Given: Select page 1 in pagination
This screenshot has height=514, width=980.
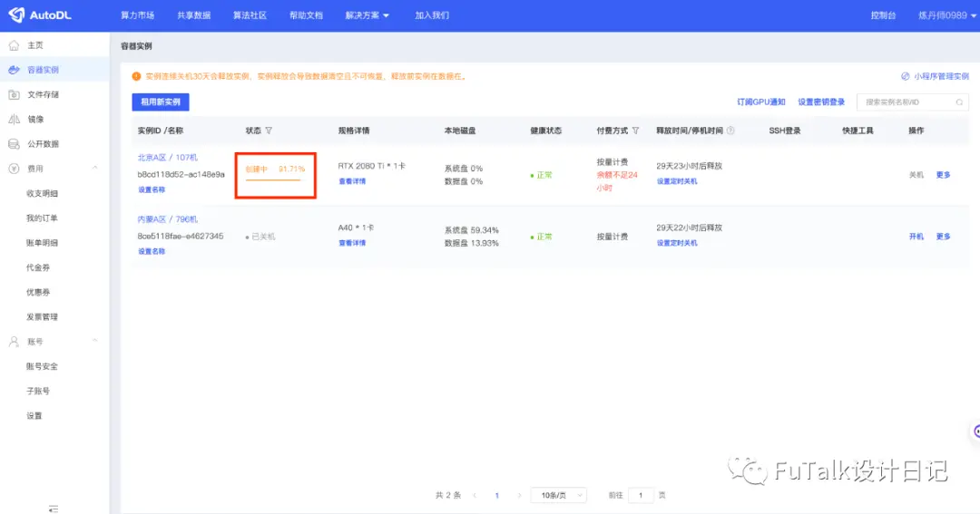Looking at the screenshot, I should [497, 495].
